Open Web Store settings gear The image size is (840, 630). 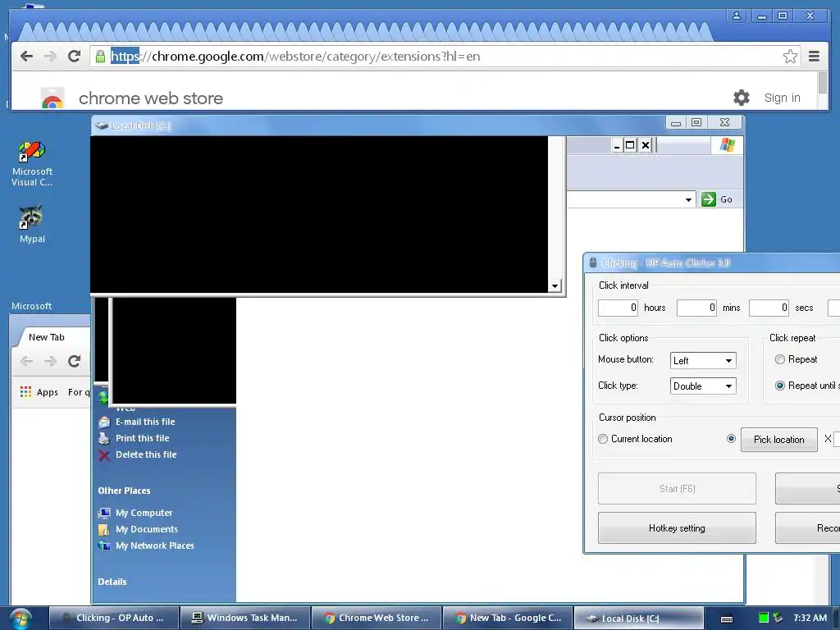pyautogui.click(x=742, y=98)
